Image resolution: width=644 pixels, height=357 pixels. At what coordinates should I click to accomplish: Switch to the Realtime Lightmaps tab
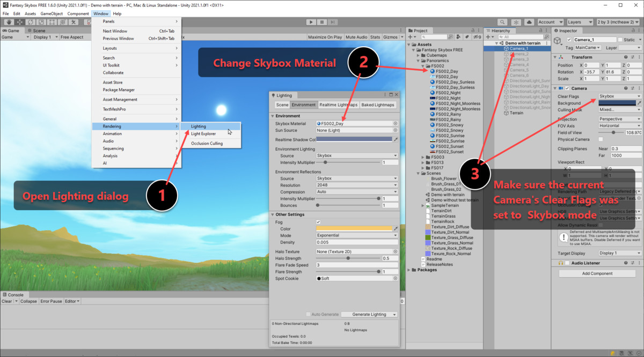338,105
